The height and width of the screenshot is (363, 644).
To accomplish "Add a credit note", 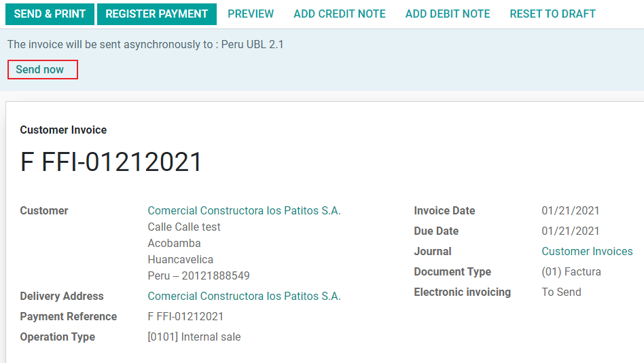I will 339,14.
